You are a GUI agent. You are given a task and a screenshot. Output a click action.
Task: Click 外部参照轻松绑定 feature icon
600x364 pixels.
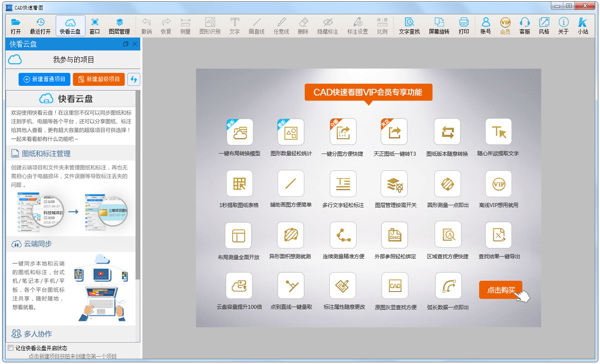point(395,235)
